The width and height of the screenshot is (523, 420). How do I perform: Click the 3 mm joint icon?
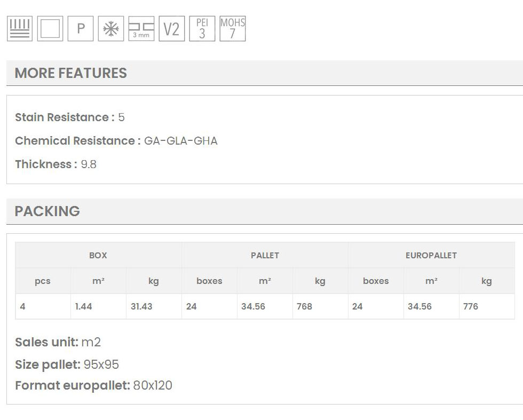[141, 29]
